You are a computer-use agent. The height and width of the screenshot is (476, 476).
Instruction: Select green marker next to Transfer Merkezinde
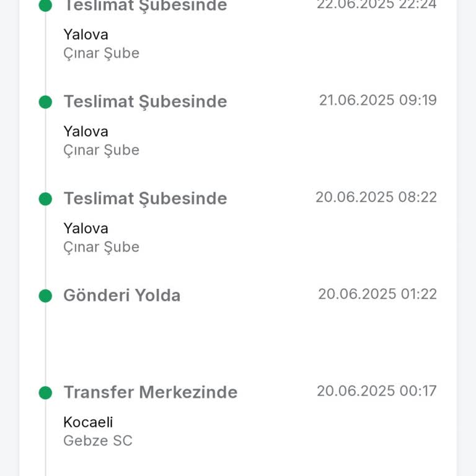click(x=45, y=392)
